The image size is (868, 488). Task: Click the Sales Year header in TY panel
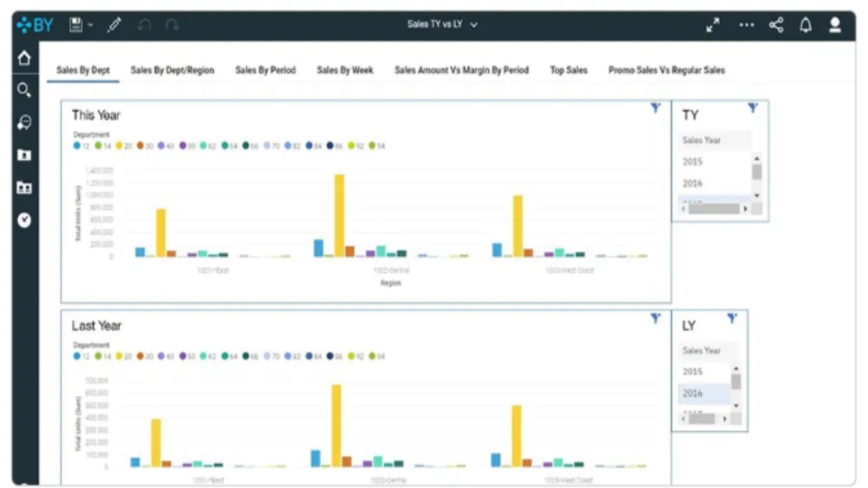point(715,140)
